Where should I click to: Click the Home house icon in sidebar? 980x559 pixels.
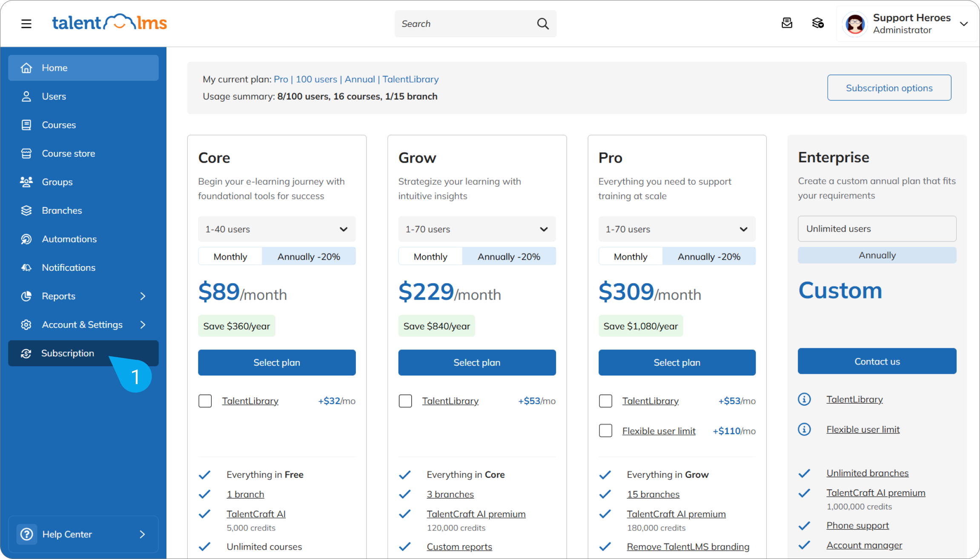tap(26, 68)
